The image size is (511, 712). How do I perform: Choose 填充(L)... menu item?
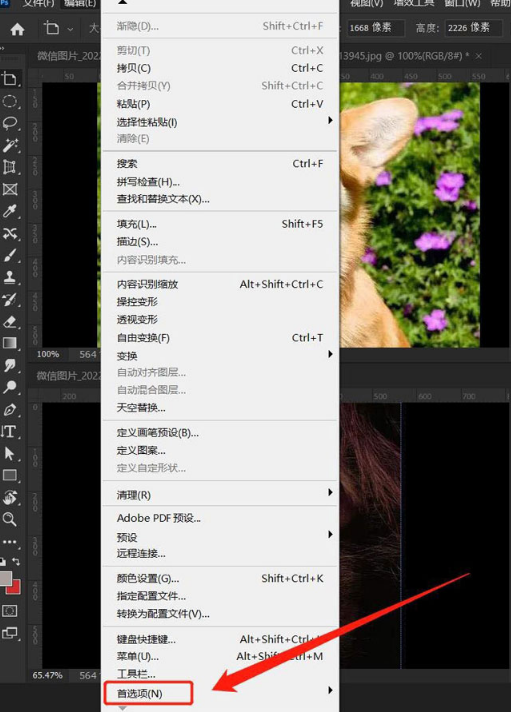click(x=220, y=224)
